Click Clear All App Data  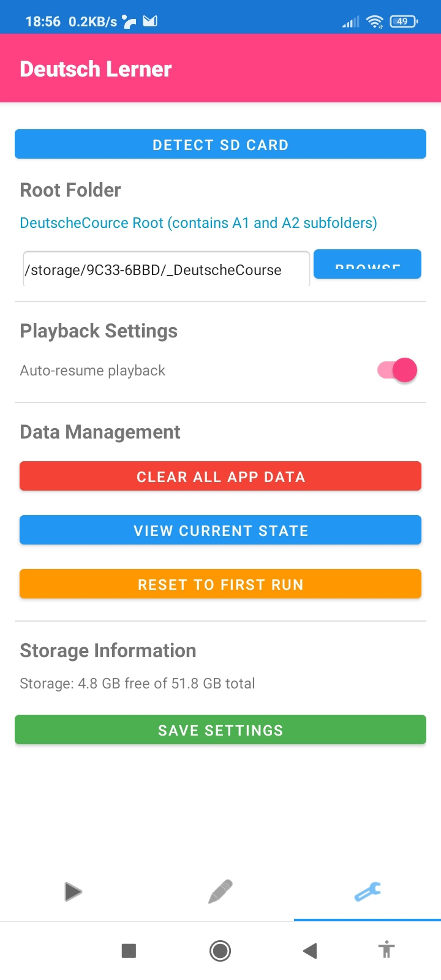tap(221, 477)
